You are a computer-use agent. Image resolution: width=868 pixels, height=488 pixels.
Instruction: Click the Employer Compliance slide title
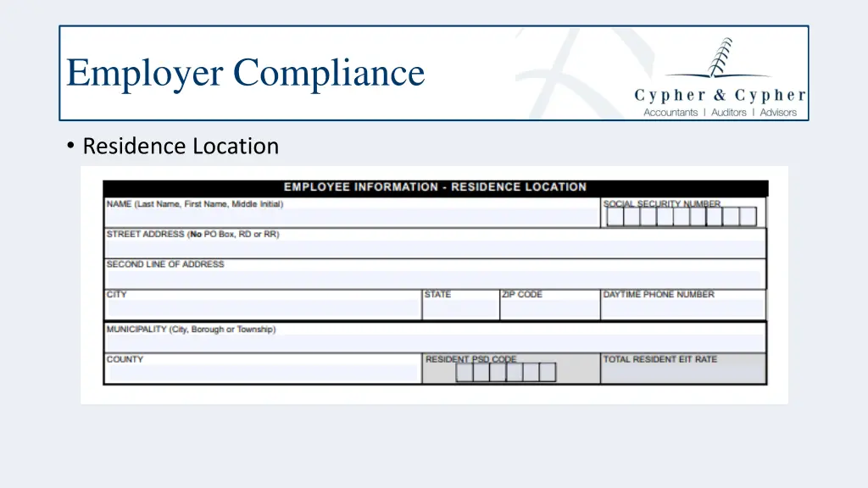pyautogui.click(x=245, y=73)
